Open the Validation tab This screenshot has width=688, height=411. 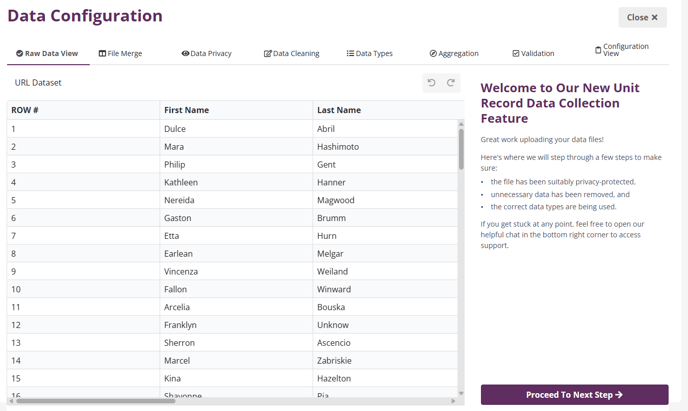click(533, 53)
